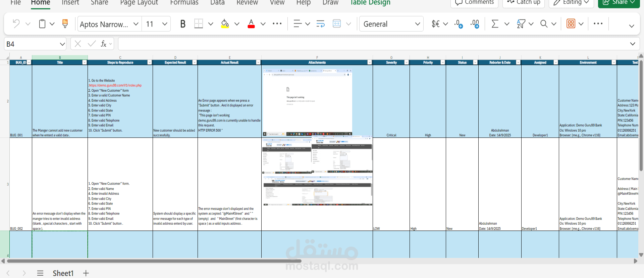Open Sort and Filter tool
The image size is (644, 278).
(521, 24)
